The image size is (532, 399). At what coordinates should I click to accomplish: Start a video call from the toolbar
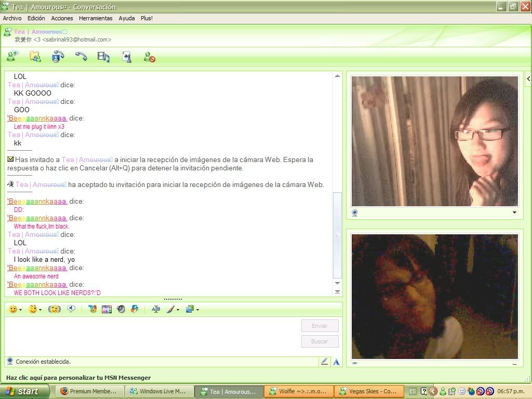[x=58, y=56]
